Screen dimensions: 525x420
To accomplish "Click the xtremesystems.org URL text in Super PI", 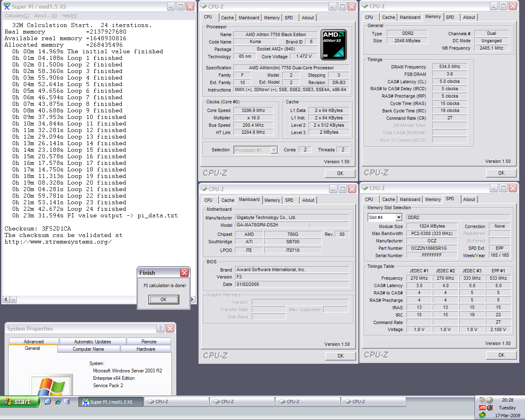I will (x=58, y=242).
